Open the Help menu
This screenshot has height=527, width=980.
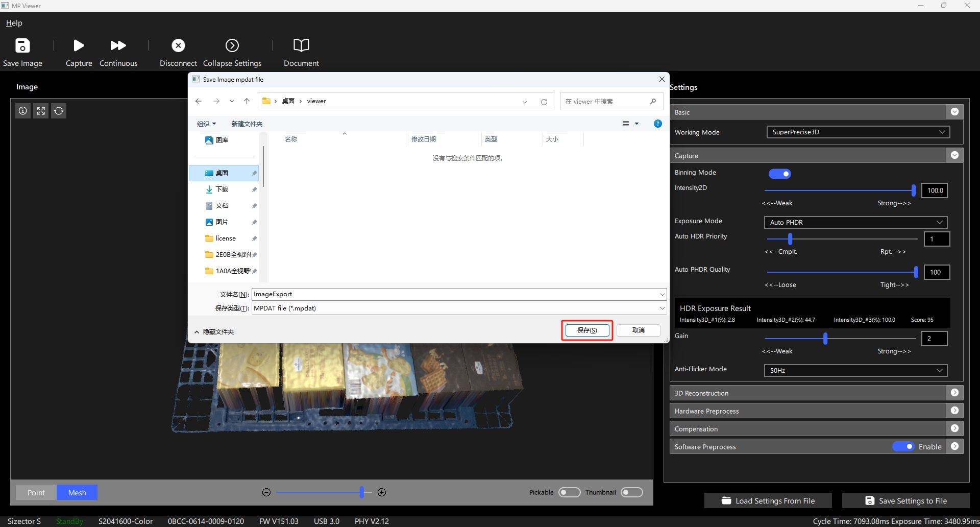[14, 23]
